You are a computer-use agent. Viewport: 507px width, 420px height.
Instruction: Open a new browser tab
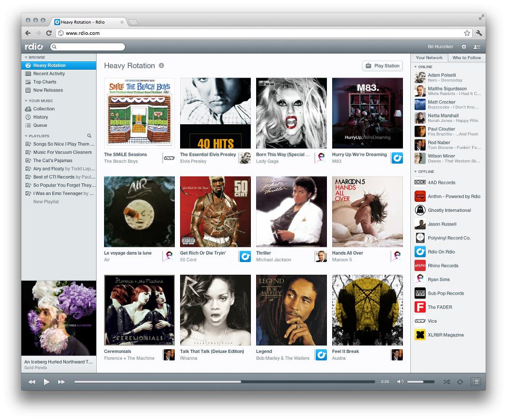pos(133,22)
